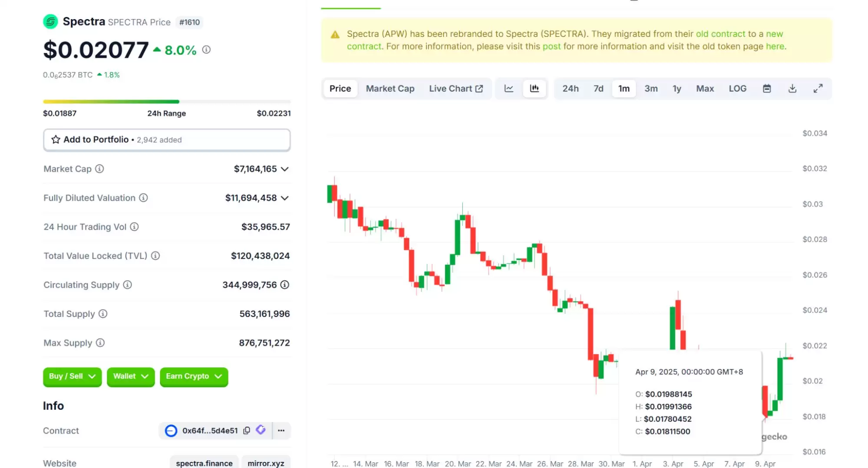Click the download chart data icon

click(x=792, y=89)
